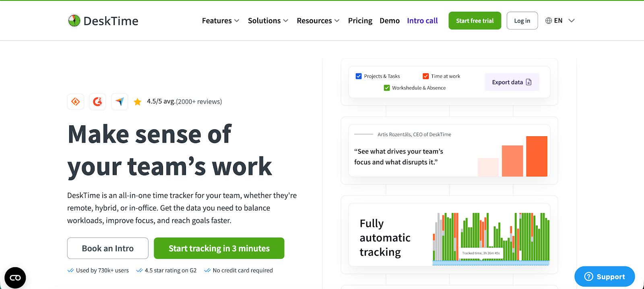This screenshot has height=289, width=644.
Task: Click the globe language icon
Action: coord(549,21)
